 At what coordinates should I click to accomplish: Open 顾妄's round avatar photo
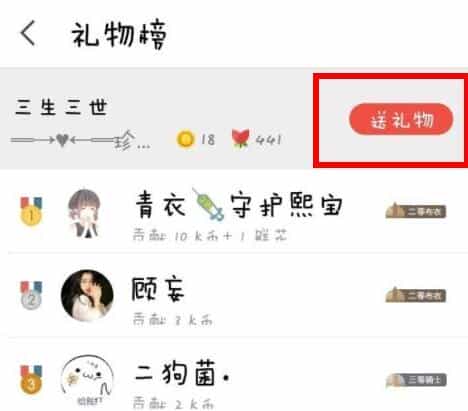click(x=87, y=296)
